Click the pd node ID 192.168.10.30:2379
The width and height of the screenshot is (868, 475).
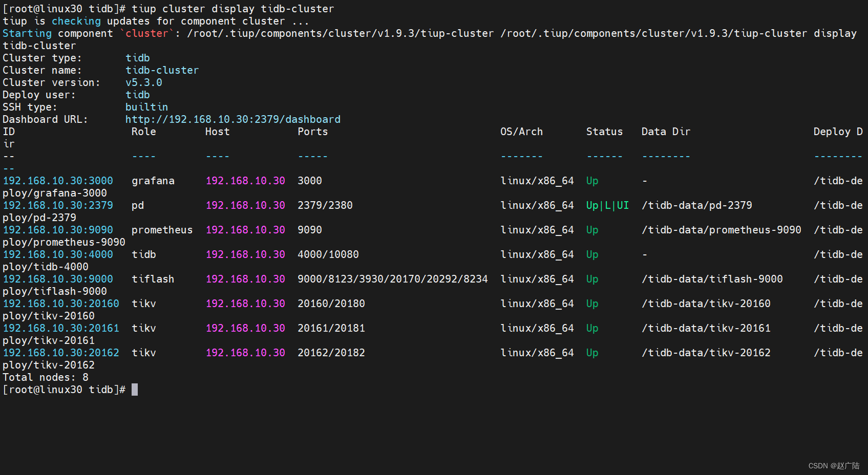coord(58,205)
